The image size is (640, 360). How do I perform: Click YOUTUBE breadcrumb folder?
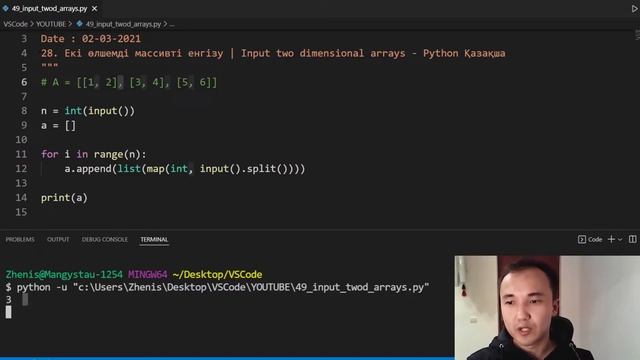51,24
